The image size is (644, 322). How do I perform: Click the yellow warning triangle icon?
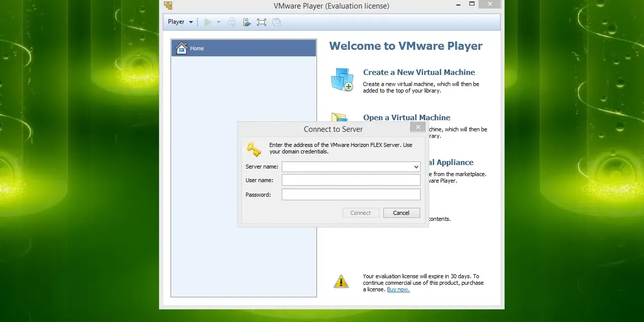(341, 281)
